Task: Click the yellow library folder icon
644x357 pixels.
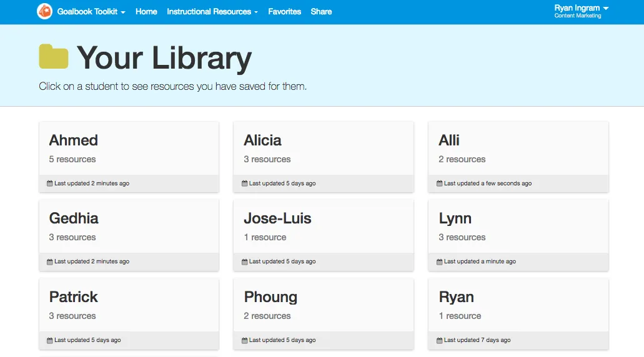Action: [54, 57]
